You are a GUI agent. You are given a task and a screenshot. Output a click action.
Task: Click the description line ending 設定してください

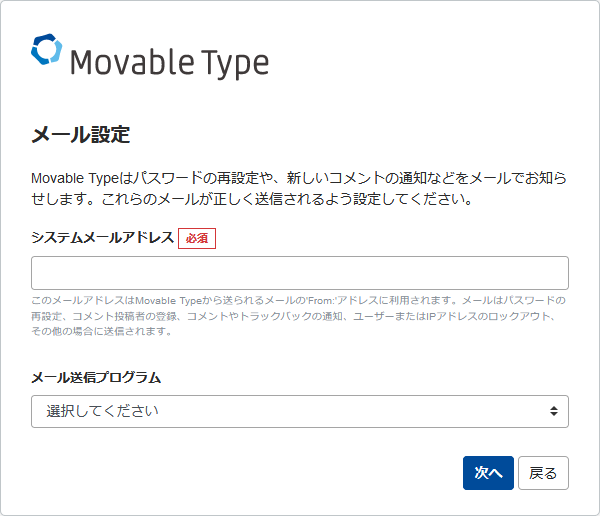coord(251,199)
